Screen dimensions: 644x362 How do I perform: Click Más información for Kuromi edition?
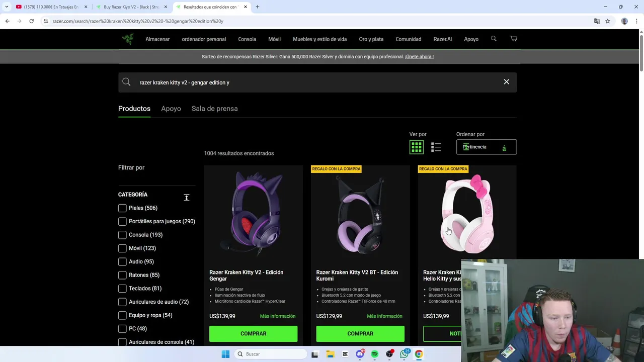pos(384,316)
